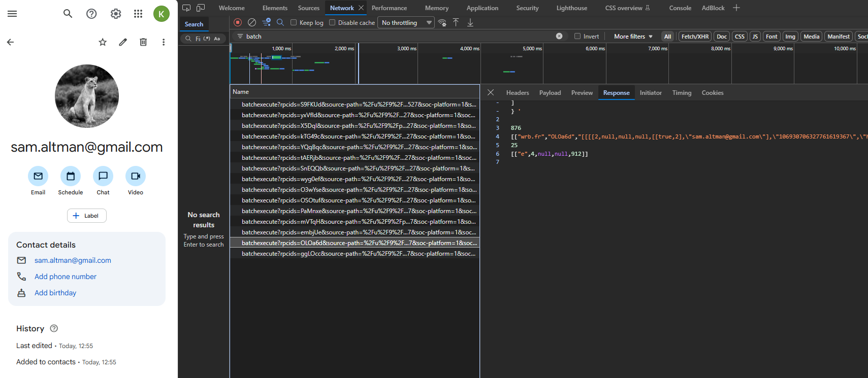
Task: Add a new DevTools tab with plus
Action: pyautogui.click(x=736, y=8)
